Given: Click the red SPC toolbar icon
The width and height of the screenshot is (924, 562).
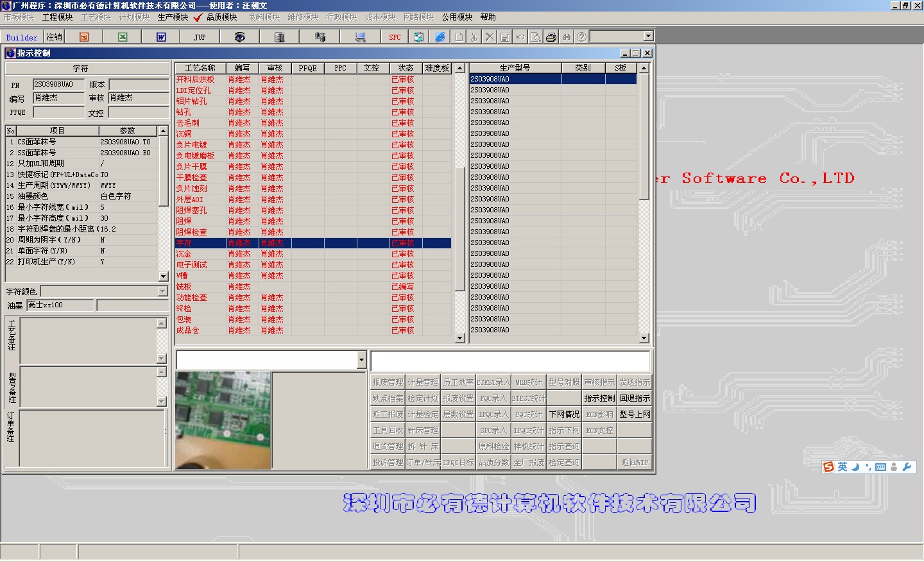Looking at the screenshot, I should [x=395, y=37].
